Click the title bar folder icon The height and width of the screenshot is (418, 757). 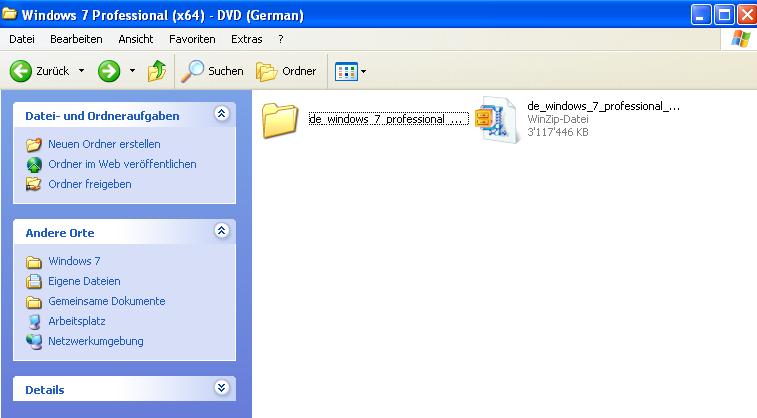pyautogui.click(x=9, y=14)
